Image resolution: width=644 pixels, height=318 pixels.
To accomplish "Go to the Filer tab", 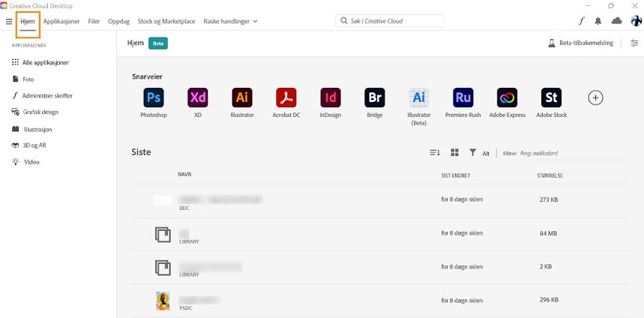I will (x=94, y=21).
